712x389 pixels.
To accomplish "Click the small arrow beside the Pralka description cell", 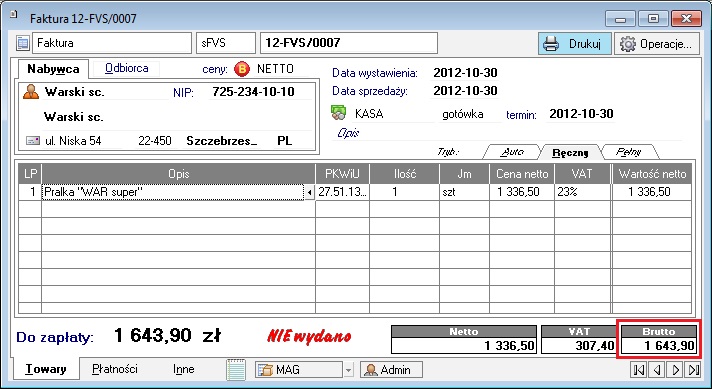I will [x=309, y=192].
